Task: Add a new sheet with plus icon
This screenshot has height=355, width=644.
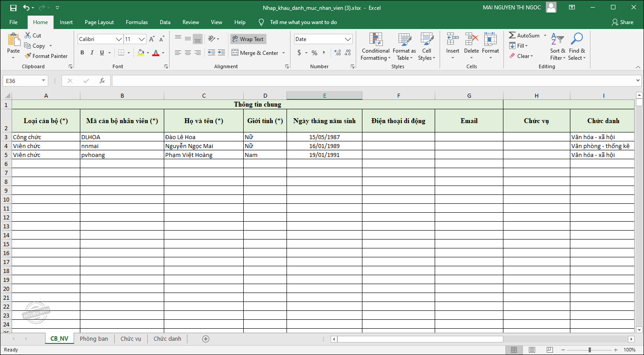Action: point(206,339)
